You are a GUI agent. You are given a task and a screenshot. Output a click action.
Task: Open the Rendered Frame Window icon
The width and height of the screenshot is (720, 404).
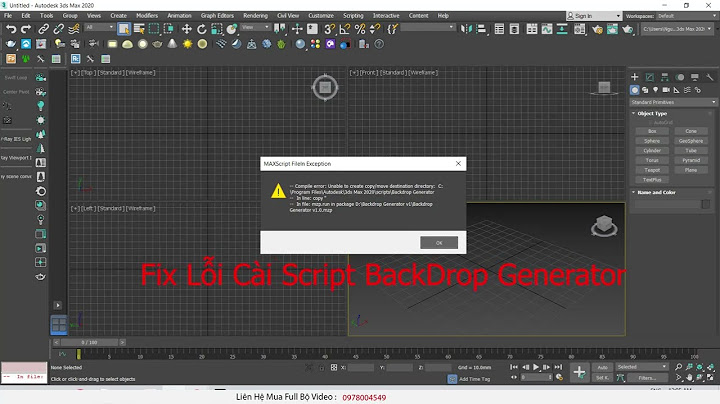coord(612,29)
